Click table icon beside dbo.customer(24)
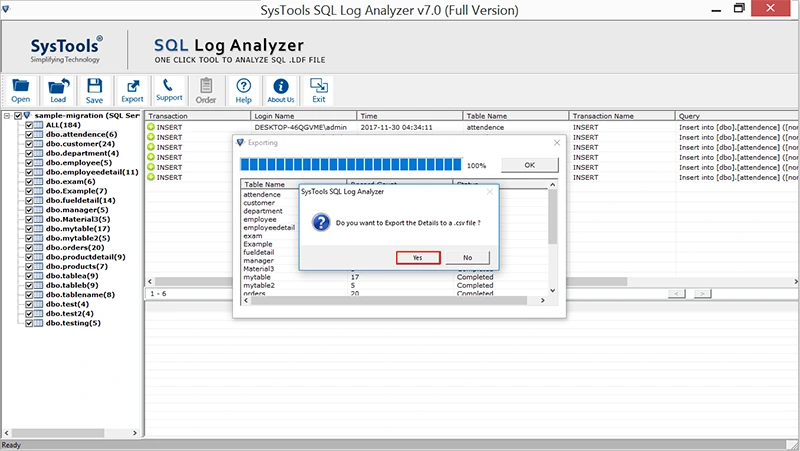Image resolution: width=800 pixels, height=451 pixels. point(38,144)
